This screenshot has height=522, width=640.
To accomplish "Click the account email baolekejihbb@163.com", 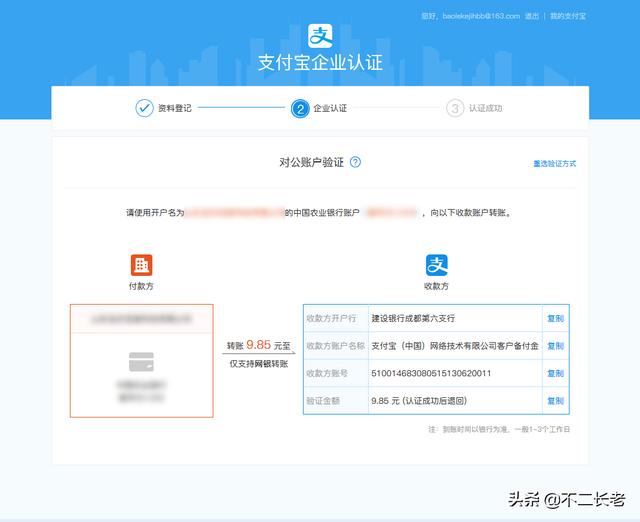I will (481, 16).
